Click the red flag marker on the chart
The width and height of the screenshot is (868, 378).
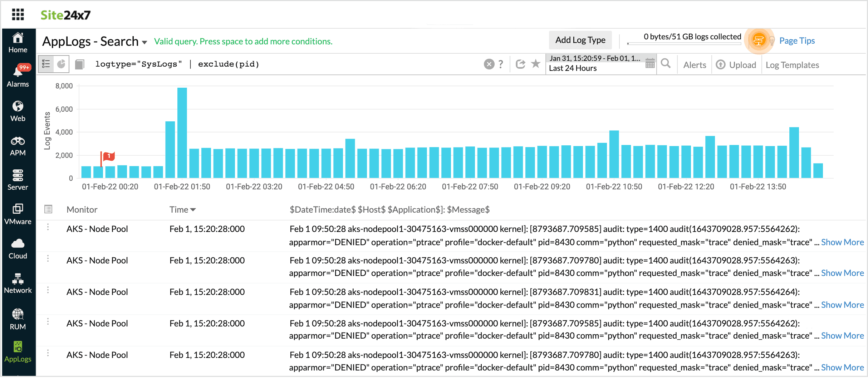coord(108,156)
